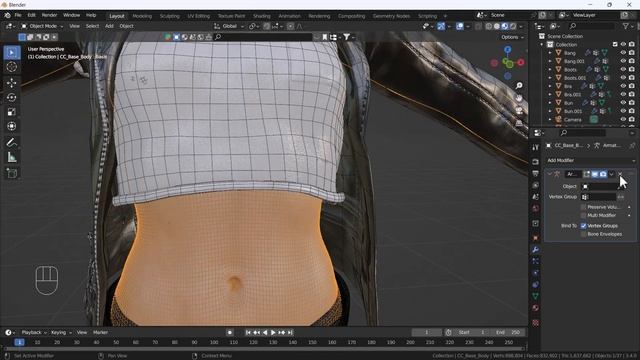
Task: Toggle render camera icon for Bun
Action: (632, 103)
